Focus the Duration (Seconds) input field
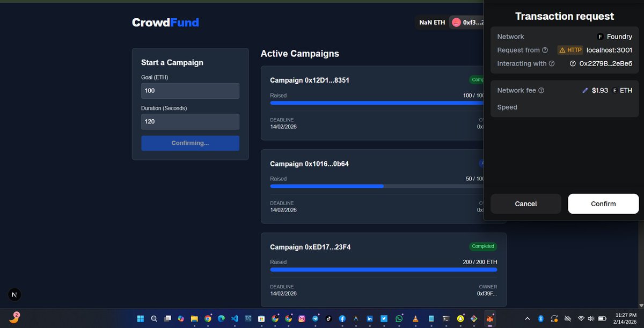 point(190,121)
